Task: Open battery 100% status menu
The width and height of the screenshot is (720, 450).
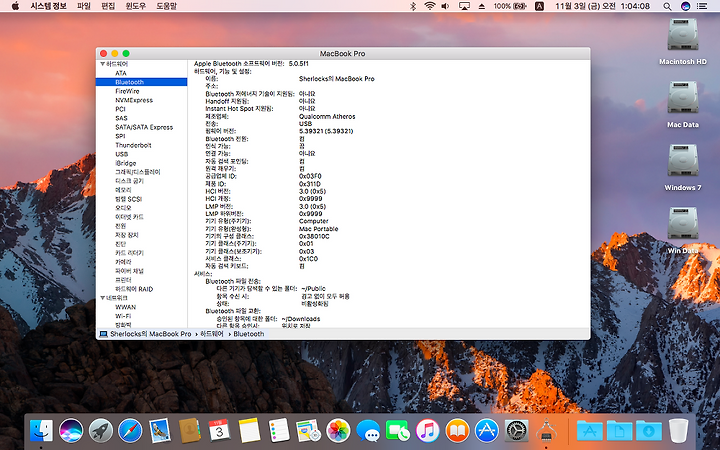Action: coord(510,6)
